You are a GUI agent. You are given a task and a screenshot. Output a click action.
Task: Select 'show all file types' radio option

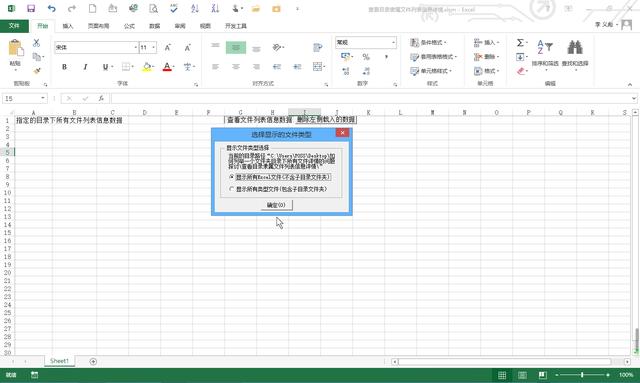point(278,189)
